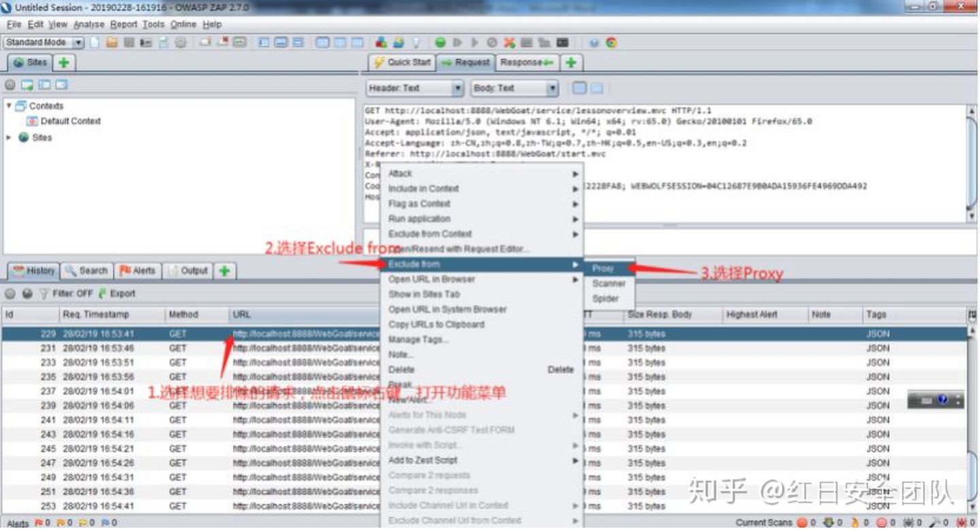The width and height of the screenshot is (980, 530).
Task: Open the File menu
Action: click(x=14, y=24)
